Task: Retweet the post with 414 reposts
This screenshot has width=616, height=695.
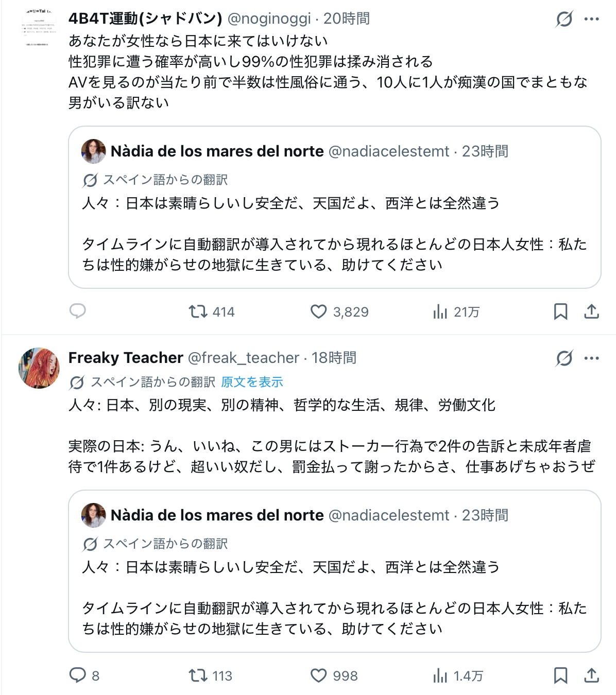Action: [211, 311]
